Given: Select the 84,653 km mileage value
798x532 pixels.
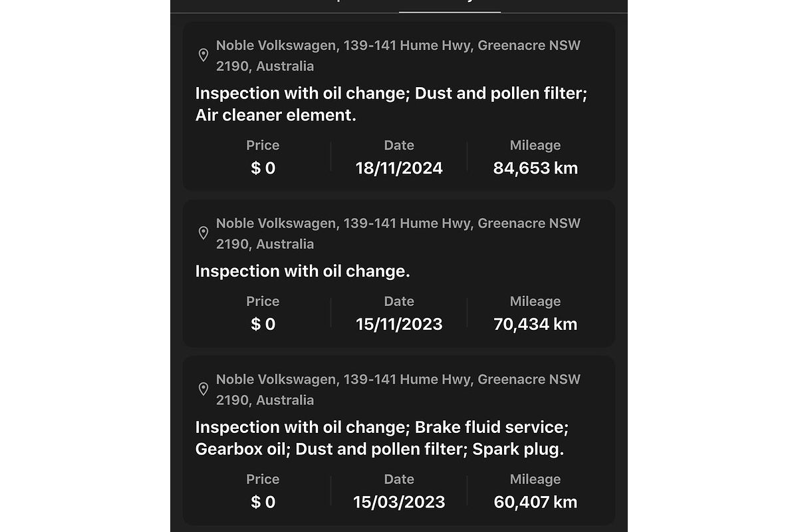Looking at the screenshot, I should (535, 168).
